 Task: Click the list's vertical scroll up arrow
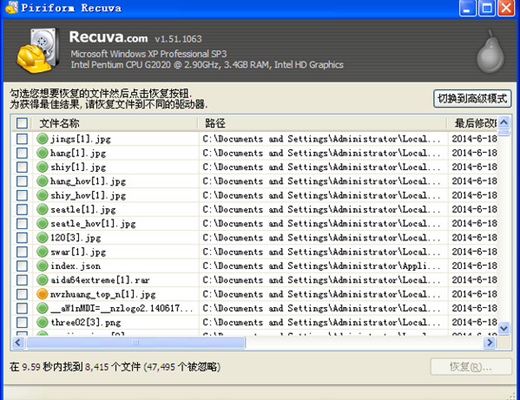504,122
